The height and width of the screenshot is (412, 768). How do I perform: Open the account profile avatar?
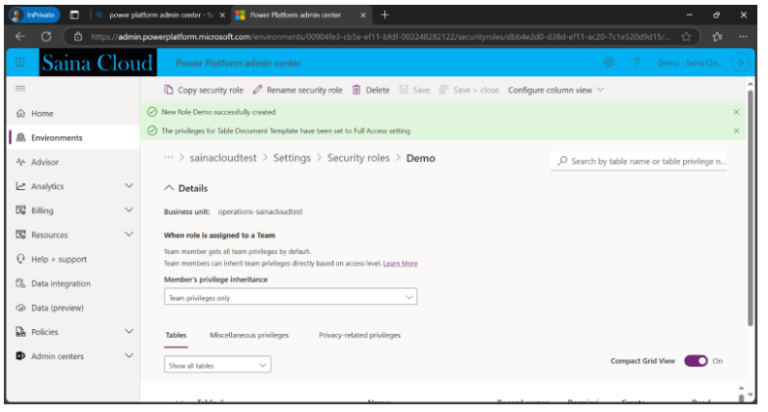click(740, 63)
